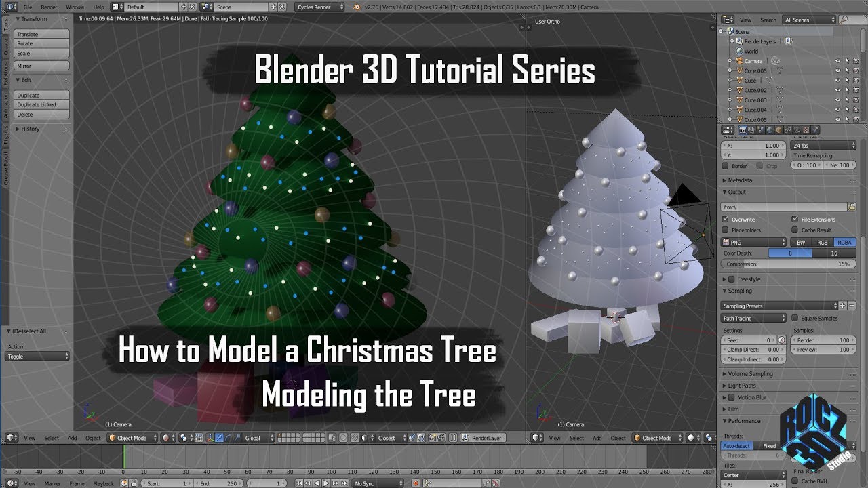Click the animate seed clock icon
Viewport: 868px width, 488px height.
click(781, 340)
